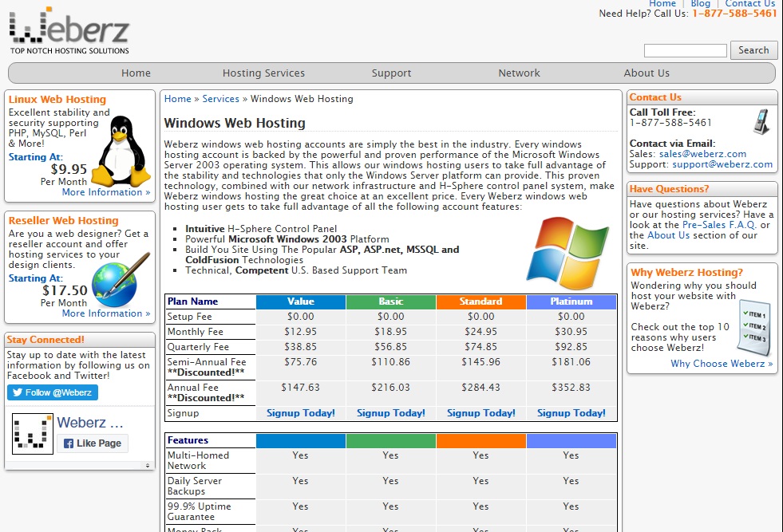Open More Information for Reseller Web Hosting
Screen dimensions: 783x532
tap(106, 313)
